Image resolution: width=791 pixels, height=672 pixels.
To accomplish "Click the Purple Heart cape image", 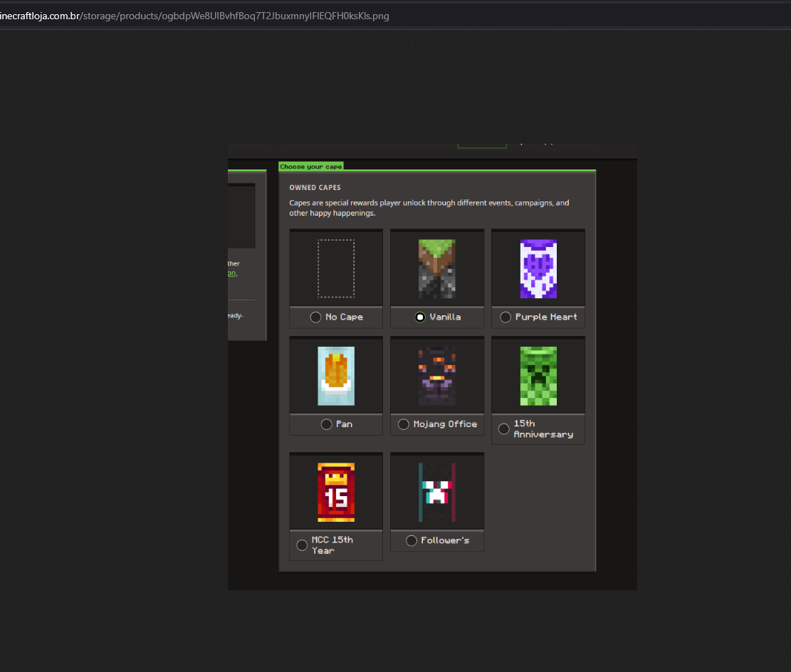I will coord(538,268).
